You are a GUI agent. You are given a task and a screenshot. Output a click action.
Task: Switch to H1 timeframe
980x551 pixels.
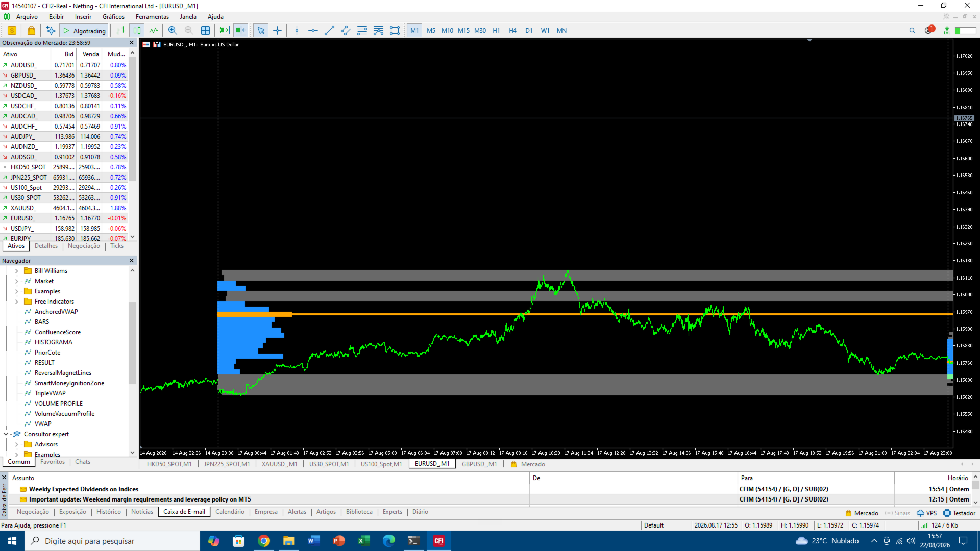point(496,31)
